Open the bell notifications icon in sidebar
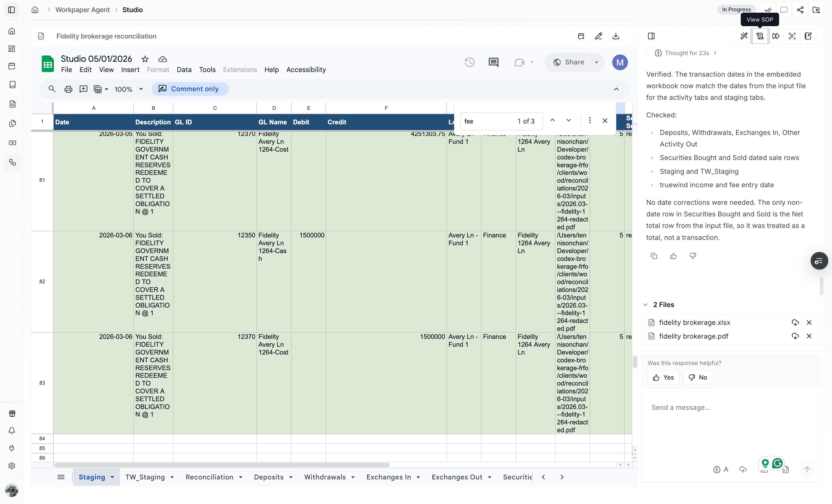Screen dimensions: 832x504 tap(12, 431)
